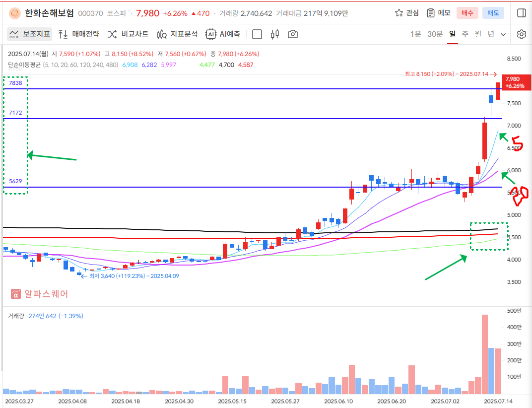Click the 480-day average value 4,587
Image resolution: width=532 pixels, height=408 pixels.
coord(246,65)
